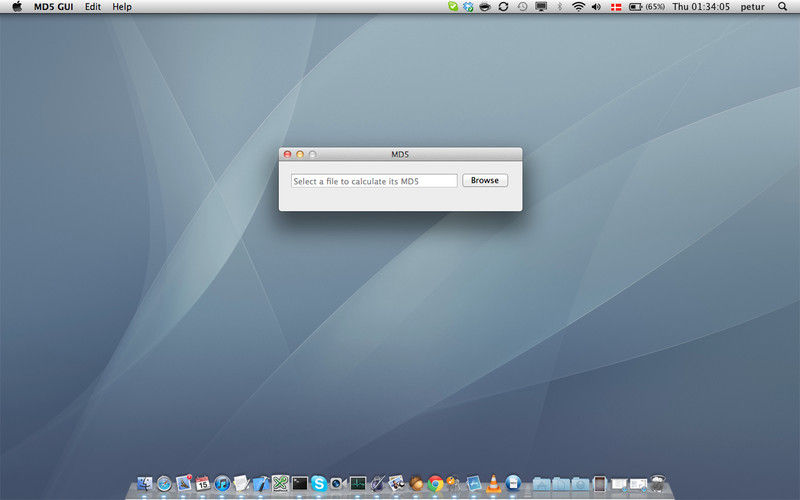This screenshot has height=500, width=800.
Task: Open Spotlight search magnifier
Action: pos(782,7)
